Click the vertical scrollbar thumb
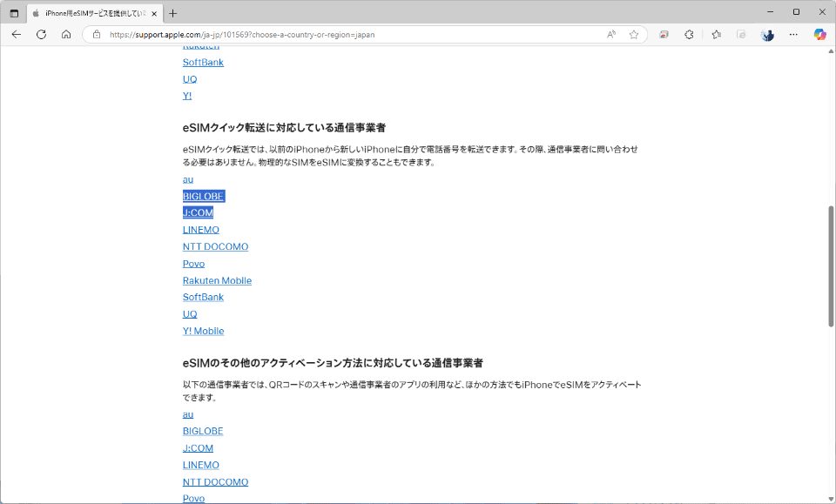The width and height of the screenshot is (836, 504). coord(831,265)
